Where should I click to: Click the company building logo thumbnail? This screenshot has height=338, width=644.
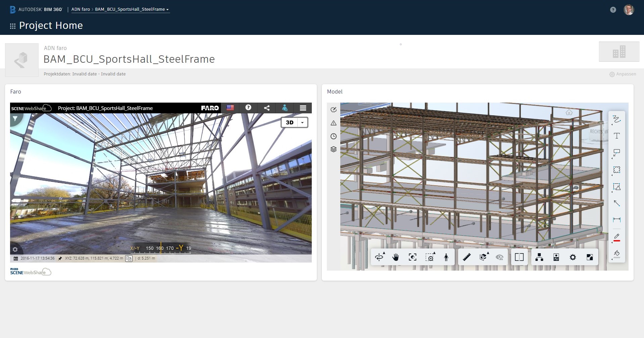point(619,52)
